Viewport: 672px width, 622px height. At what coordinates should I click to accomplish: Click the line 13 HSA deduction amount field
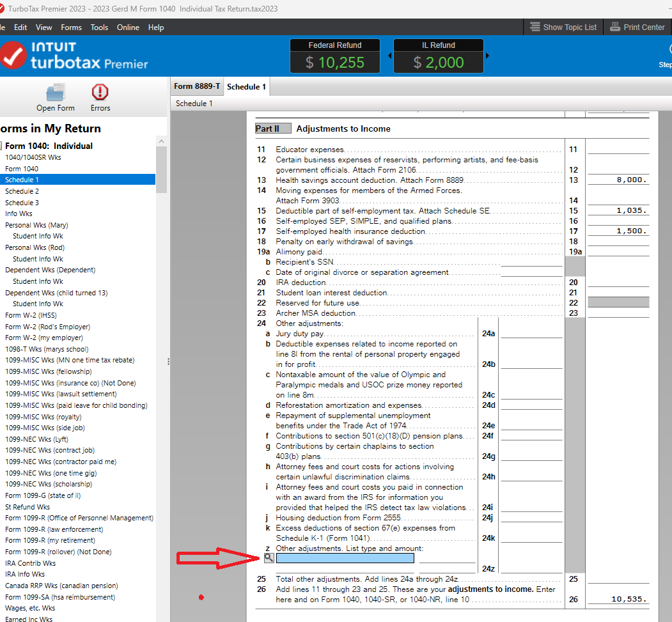618,180
